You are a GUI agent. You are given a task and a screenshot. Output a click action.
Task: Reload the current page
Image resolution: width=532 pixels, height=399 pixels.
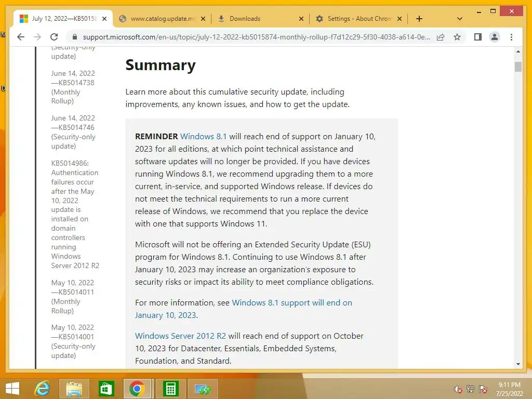click(x=54, y=37)
